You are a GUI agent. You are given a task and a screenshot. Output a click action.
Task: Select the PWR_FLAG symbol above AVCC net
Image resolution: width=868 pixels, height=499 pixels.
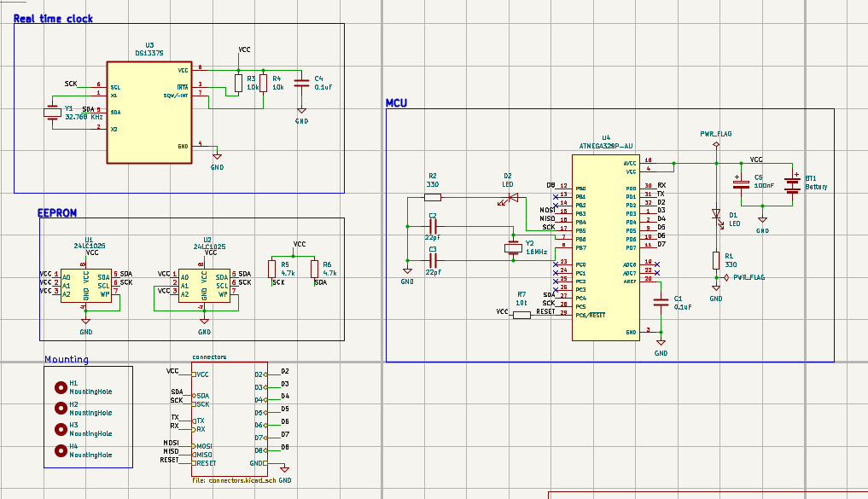pyautogui.click(x=716, y=145)
